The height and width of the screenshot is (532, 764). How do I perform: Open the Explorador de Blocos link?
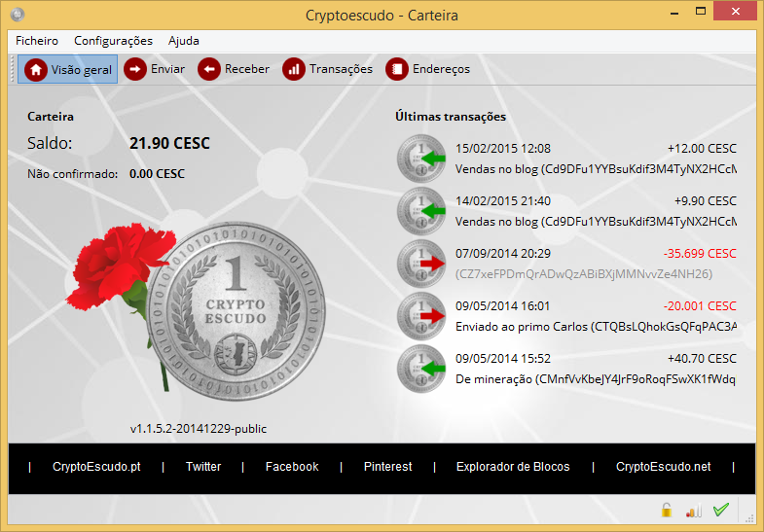pyautogui.click(x=513, y=467)
